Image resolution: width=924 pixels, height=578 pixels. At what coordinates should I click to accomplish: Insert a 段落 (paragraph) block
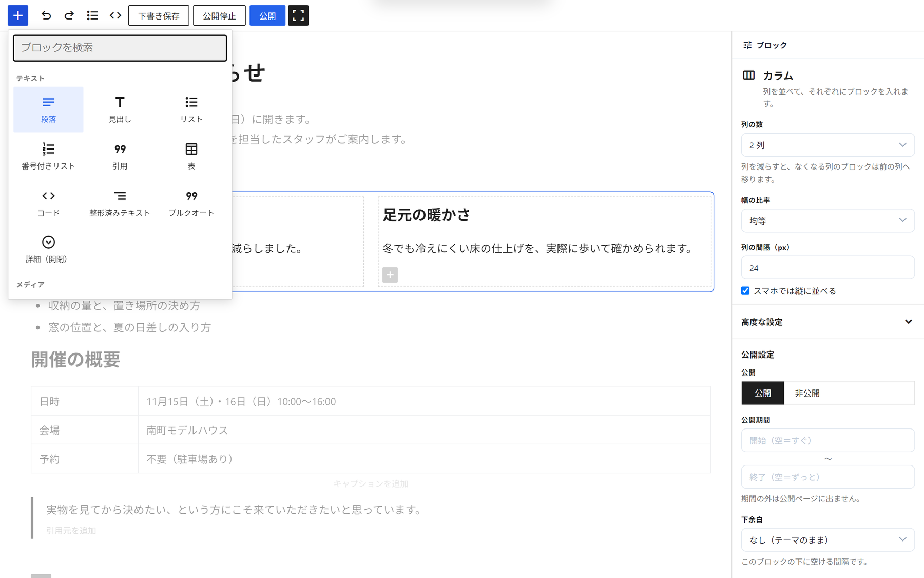[48, 109]
